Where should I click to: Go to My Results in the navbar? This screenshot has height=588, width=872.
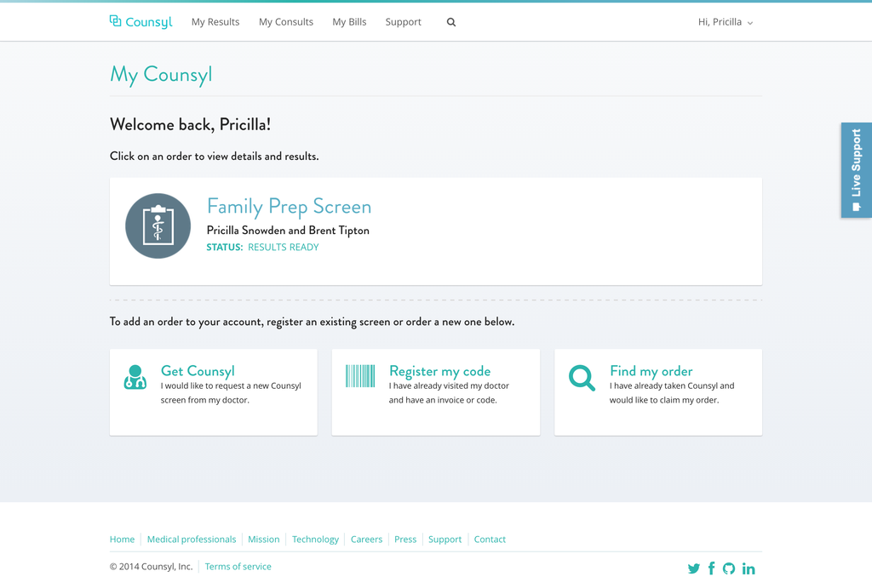pos(215,21)
